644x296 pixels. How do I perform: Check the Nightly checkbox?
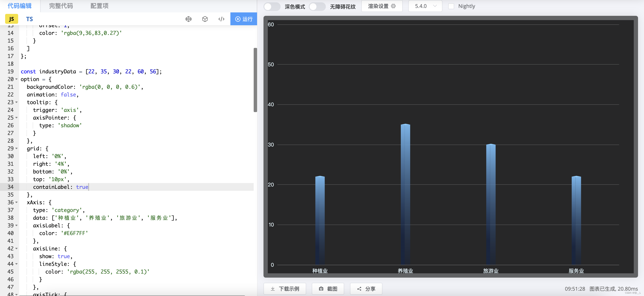[451, 6]
